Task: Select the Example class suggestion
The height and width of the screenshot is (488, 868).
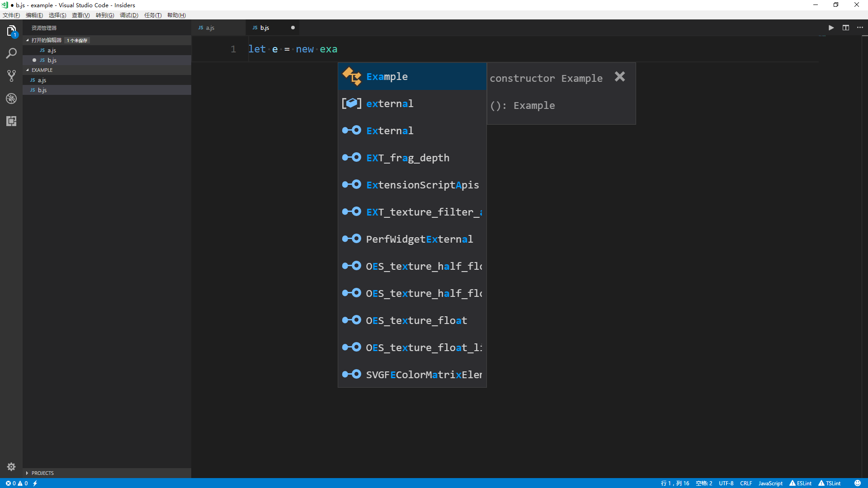Action: (387, 77)
